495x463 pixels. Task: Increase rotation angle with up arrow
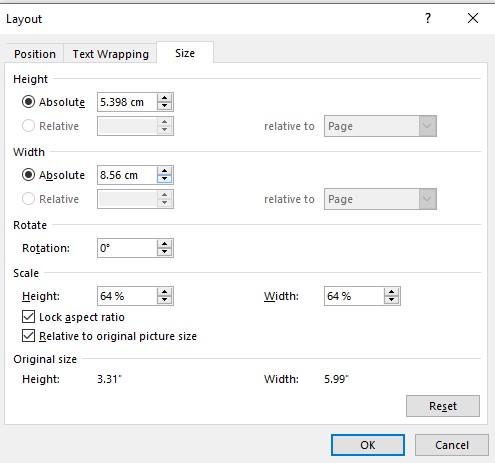(164, 244)
